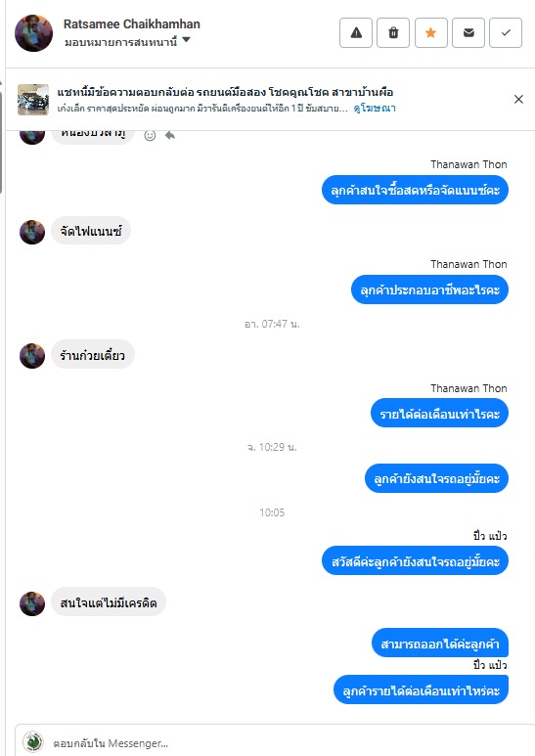Screen dimensions: 535x756
Task: Open Ratsamee Chaikhamhan profile picture in header
Action: [33, 33]
